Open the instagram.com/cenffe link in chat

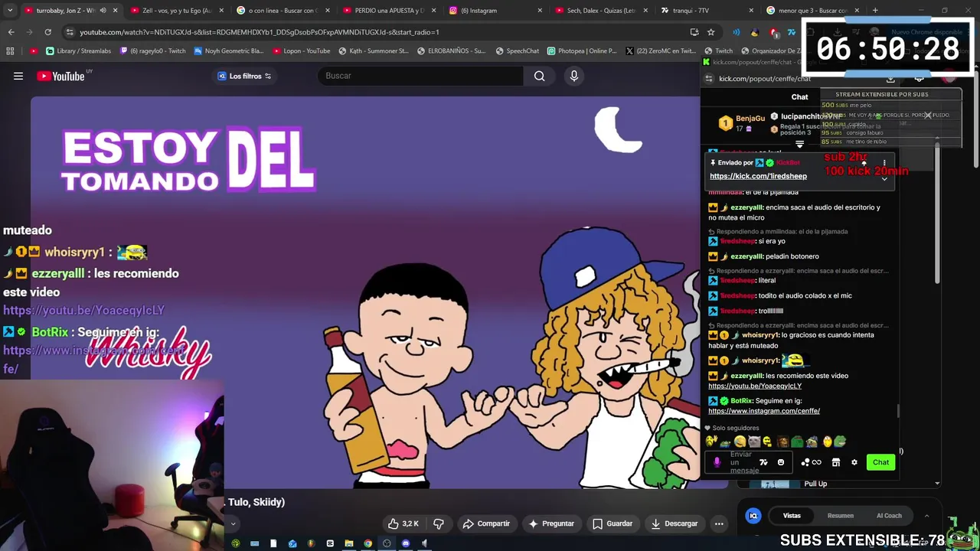click(764, 411)
